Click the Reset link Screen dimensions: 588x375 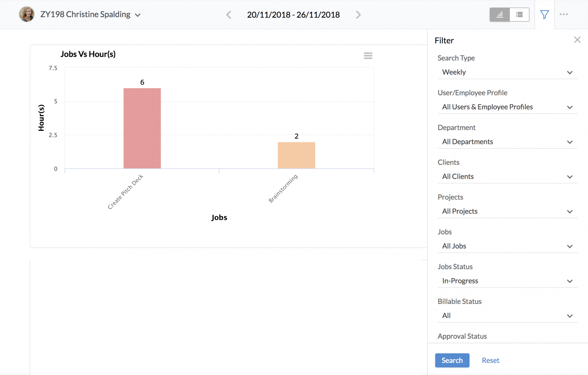pos(490,360)
